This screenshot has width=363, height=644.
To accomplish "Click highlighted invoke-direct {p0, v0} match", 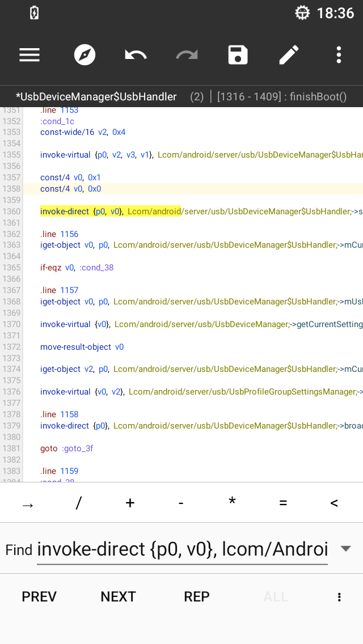I will (x=110, y=211).
